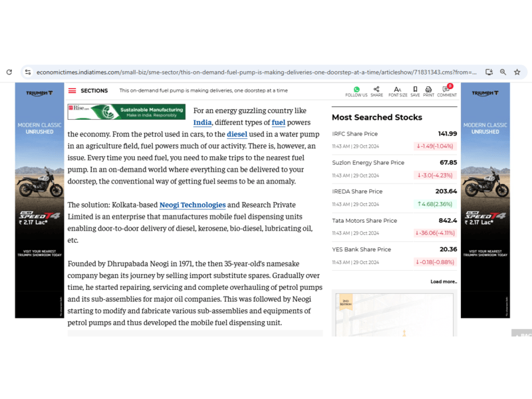Click the diesel hyperlink

pos(237,134)
